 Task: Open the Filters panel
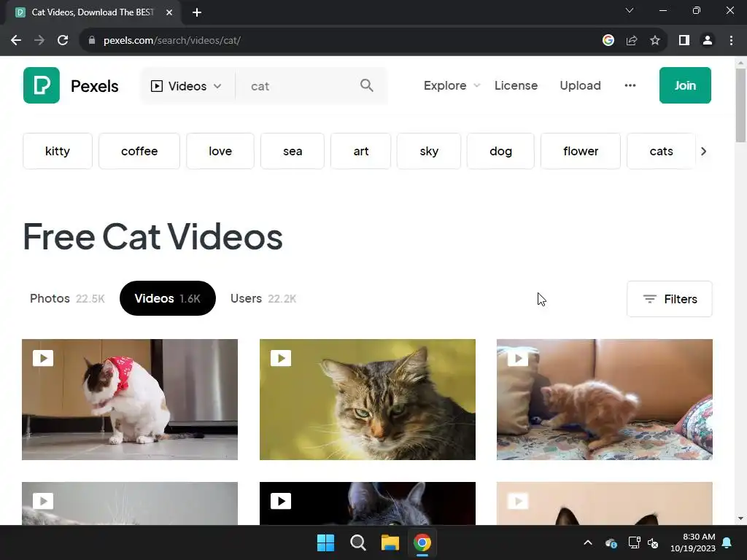[x=670, y=298]
